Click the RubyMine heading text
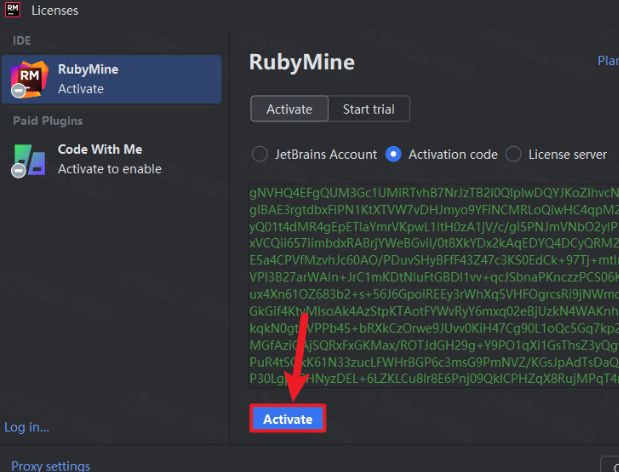The height and width of the screenshot is (472, 619). click(x=302, y=63)
